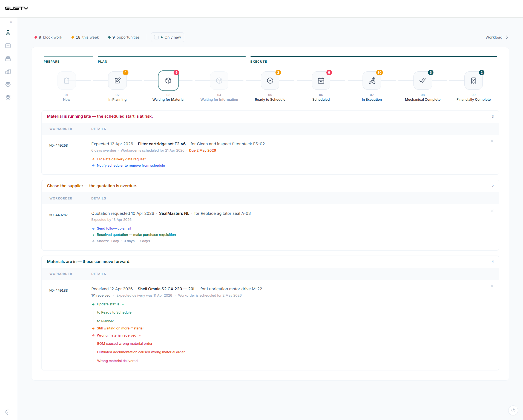Open the calendar sidebar icon

pyautogui.click(x=8, y=46)
